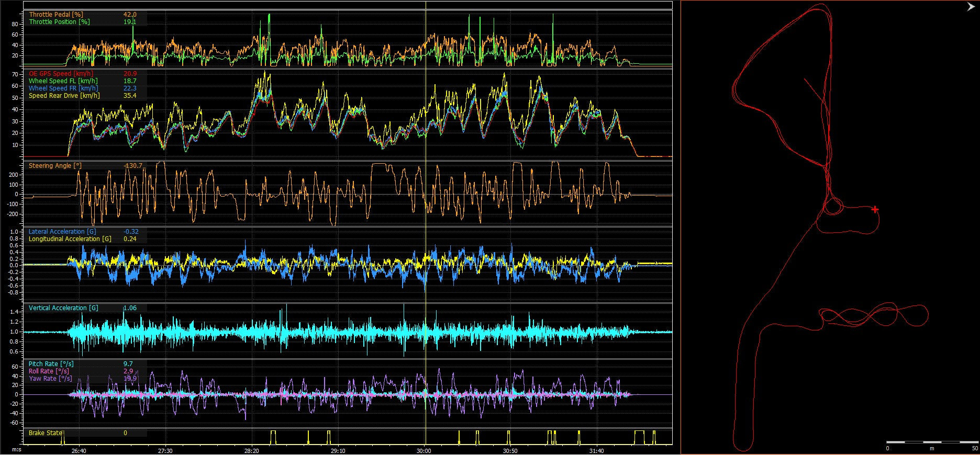Viewport: 980px width, 455px height.
Task: Click the Speed Rear Drive [km/h] label
Action: (64, 96)
